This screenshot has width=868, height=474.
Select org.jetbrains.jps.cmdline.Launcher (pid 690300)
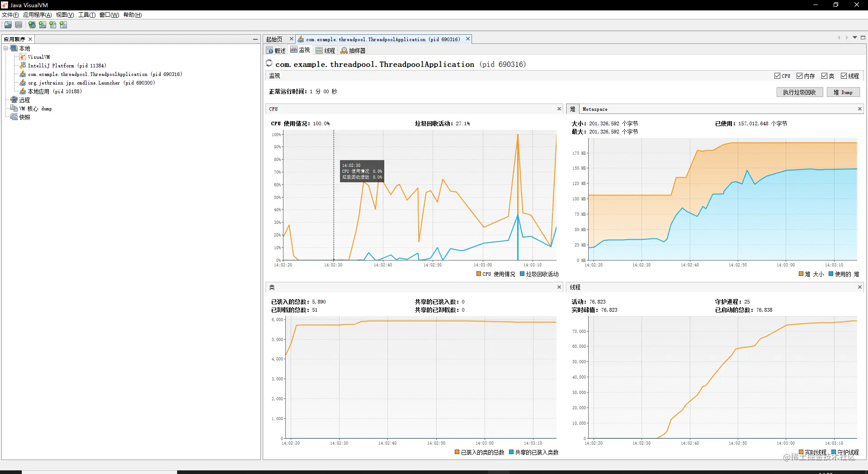pos(91,83)
